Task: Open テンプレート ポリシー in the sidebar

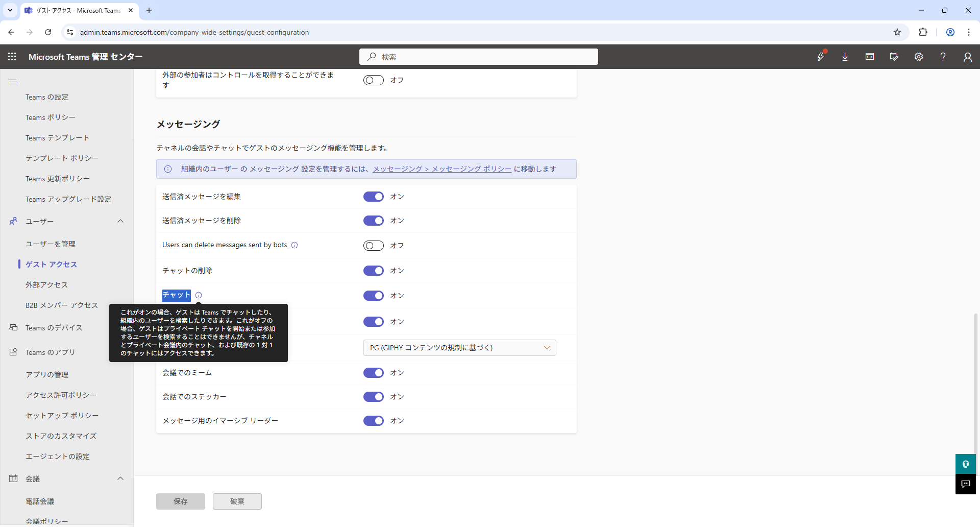Action: pyautogui.click(x=62, y=158)
